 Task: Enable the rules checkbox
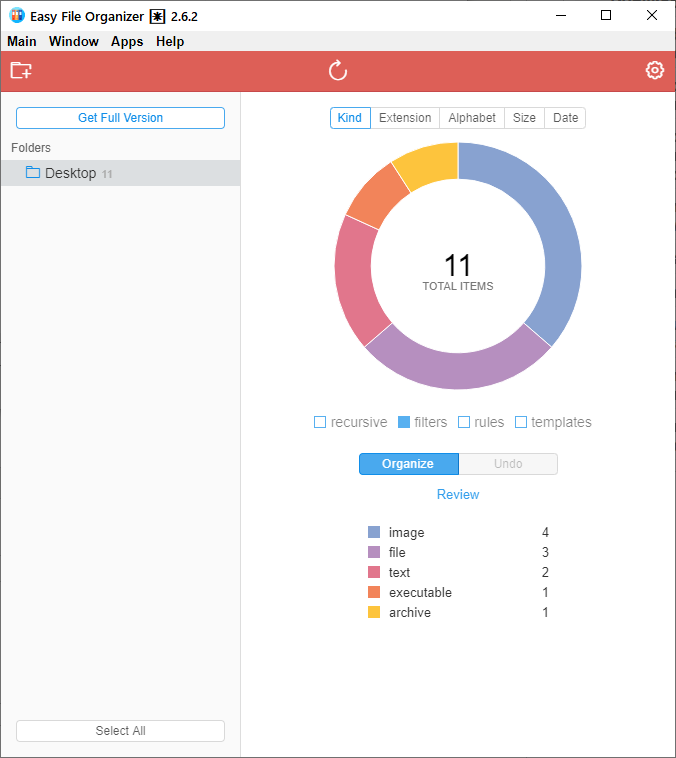464,422
